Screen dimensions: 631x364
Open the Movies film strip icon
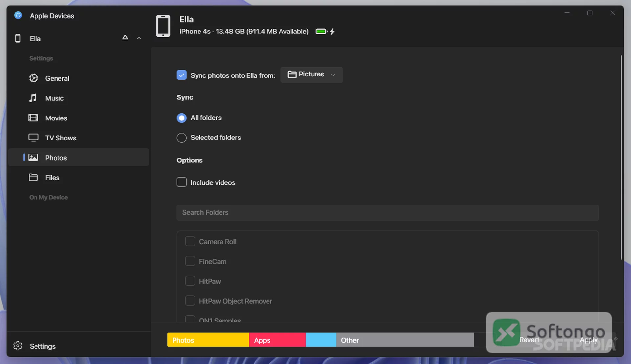[33, 118]
